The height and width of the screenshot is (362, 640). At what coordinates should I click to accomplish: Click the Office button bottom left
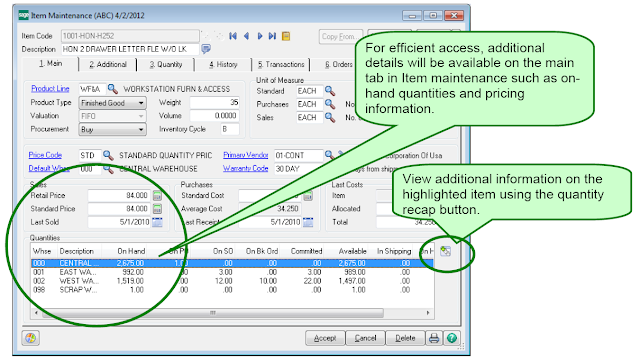(31, 338)
